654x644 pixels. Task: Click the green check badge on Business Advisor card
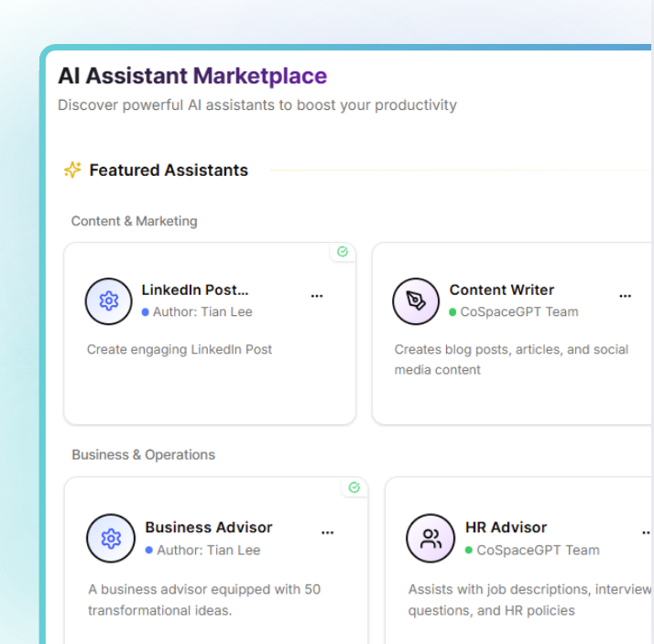pos(354,487)
